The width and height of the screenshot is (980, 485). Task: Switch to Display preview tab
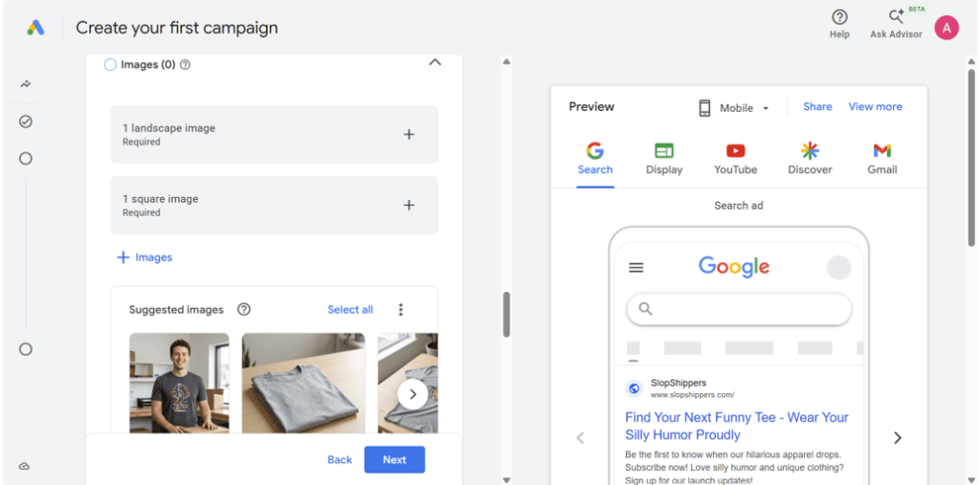pyautogui.click(x=664, y=159)
